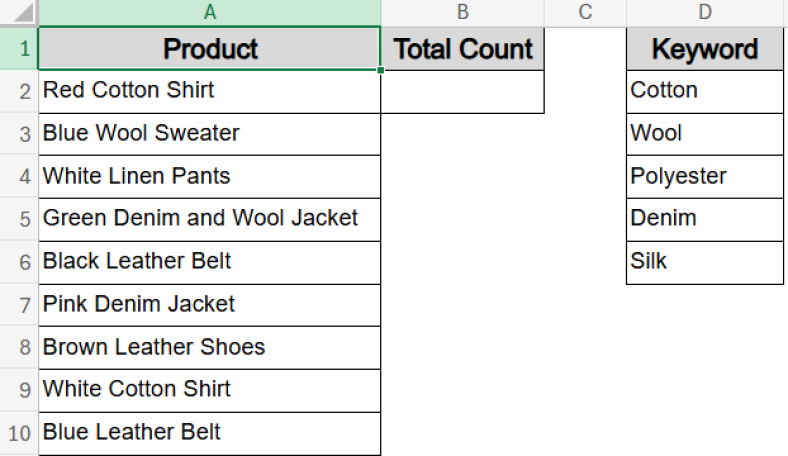Click the Green Denim and Wool Jacket cell

[x=209, y=219]
